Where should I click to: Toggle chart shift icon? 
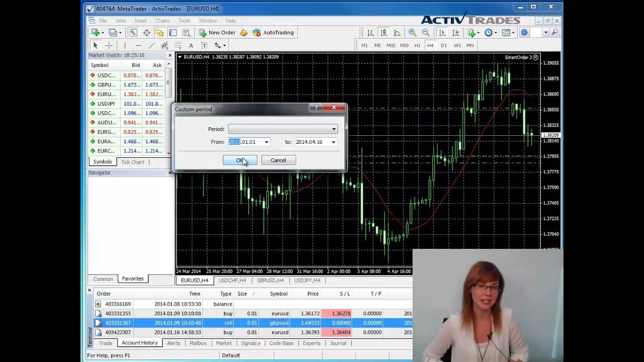click(455, 32)
